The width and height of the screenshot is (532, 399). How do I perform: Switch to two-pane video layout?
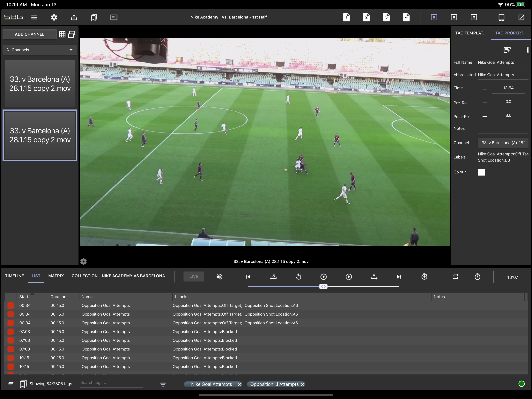pos(454,17)
